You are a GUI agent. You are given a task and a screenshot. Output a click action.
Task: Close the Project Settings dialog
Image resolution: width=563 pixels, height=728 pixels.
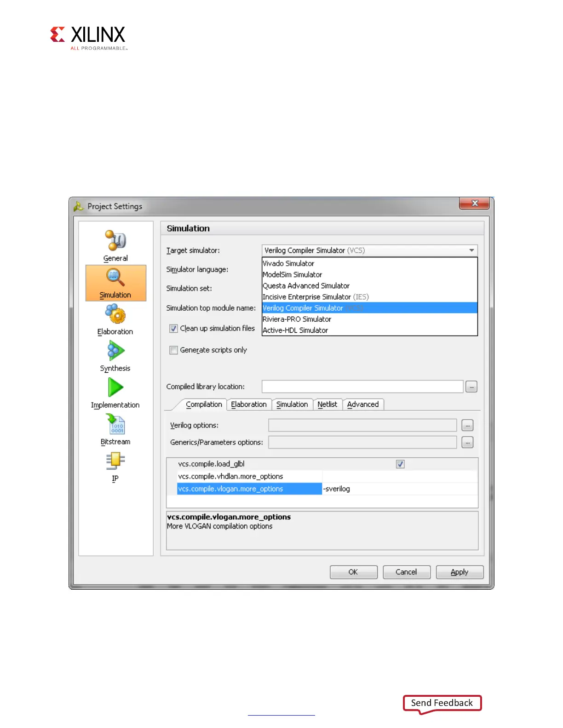[475, 203]
